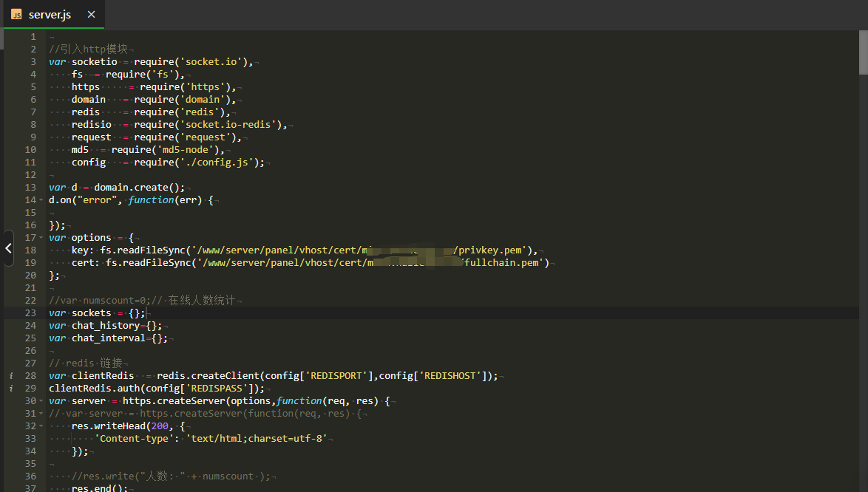Click the 'https' variable on line 5
Image resolution: width=868 pixels, height=492 pixels.
click(x=86, y=86)
